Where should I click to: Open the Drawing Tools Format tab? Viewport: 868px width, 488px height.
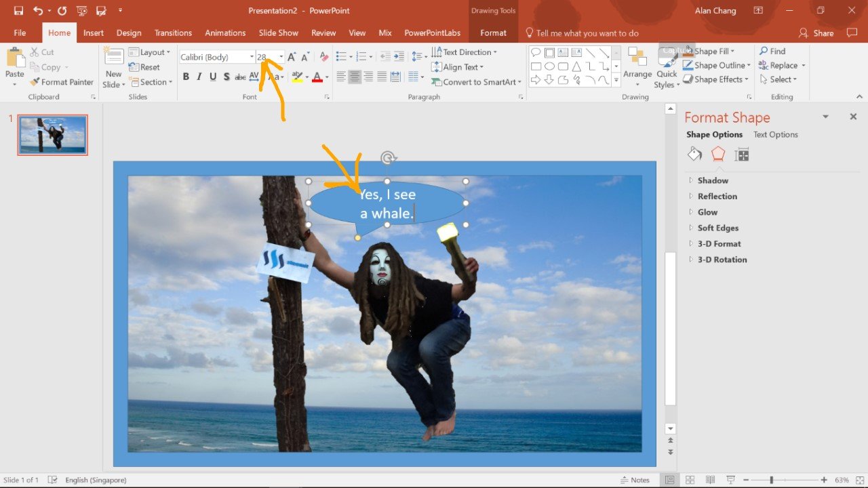[x=493, y=33]
